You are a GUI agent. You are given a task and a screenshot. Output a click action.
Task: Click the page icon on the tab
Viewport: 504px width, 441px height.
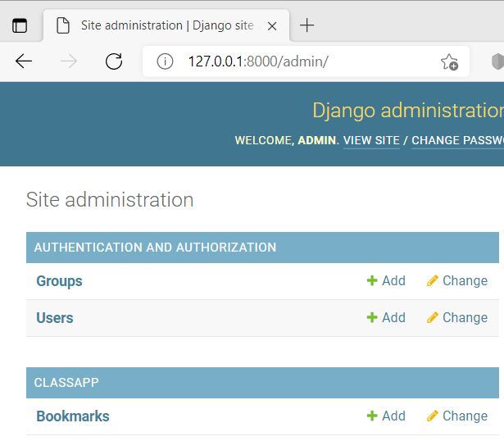(63, 25)
